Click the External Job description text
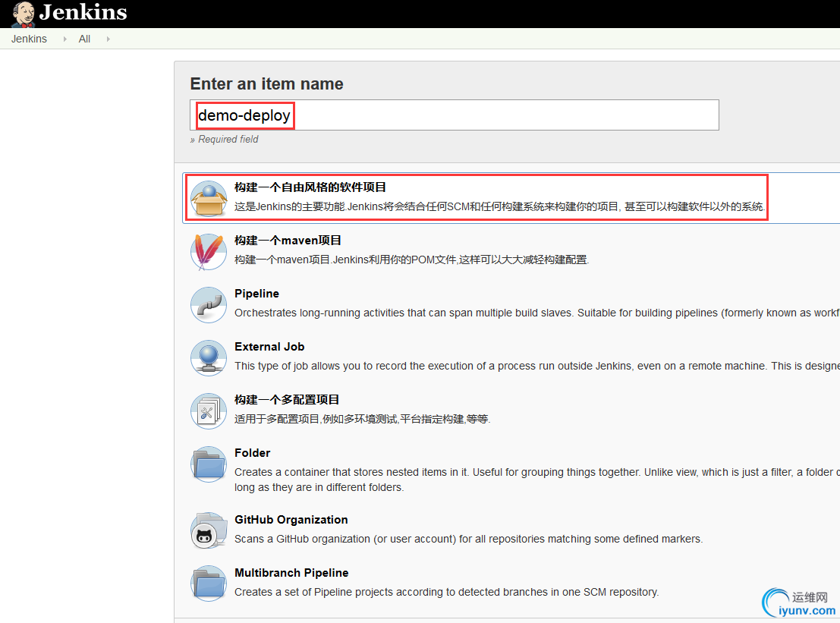840x623 pixels. pyautogui.click(x=536, y=366)
